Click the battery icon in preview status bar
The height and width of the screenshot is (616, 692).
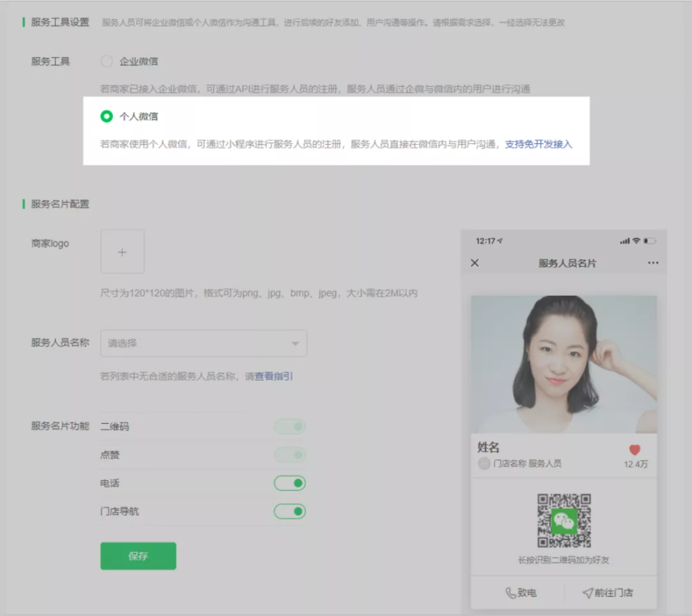(x=650, y=241)
